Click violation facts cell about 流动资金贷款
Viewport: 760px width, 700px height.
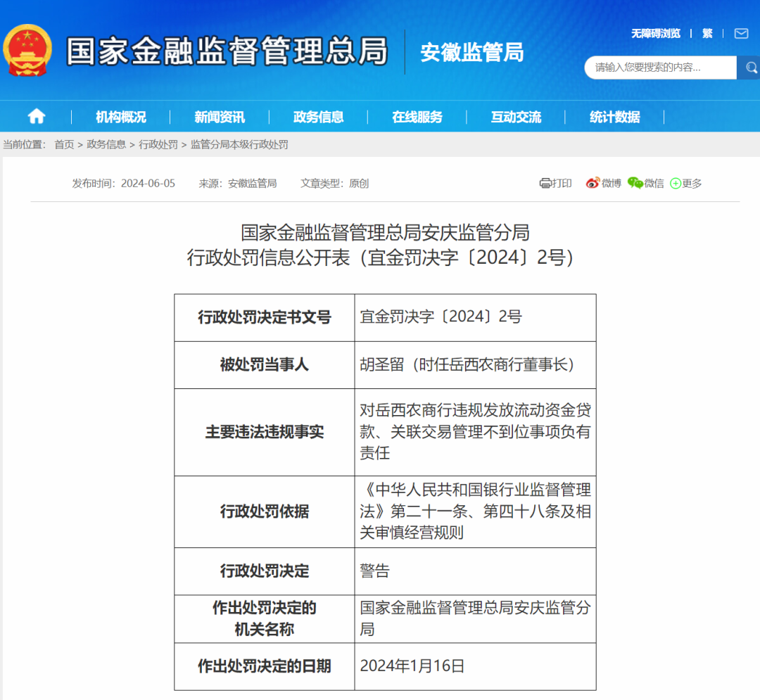pyautogui.click(x=476, y=432)
